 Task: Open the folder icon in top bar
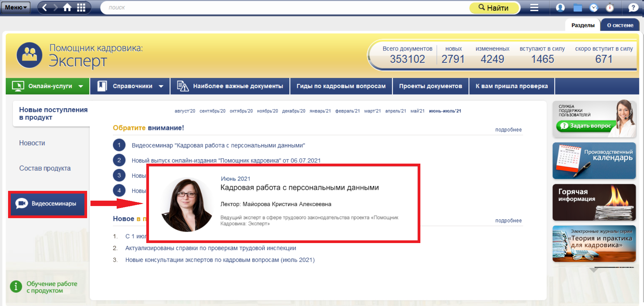(578, 8)
